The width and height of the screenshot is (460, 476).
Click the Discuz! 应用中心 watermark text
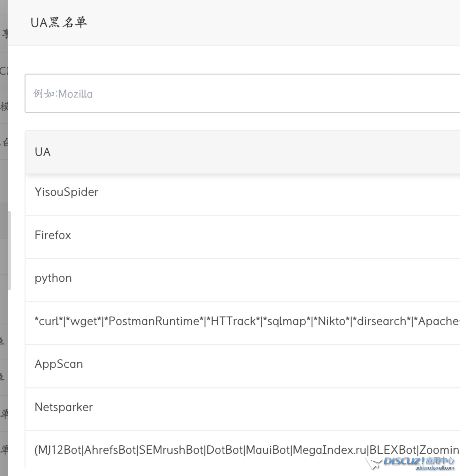click(x=418, y=461)
